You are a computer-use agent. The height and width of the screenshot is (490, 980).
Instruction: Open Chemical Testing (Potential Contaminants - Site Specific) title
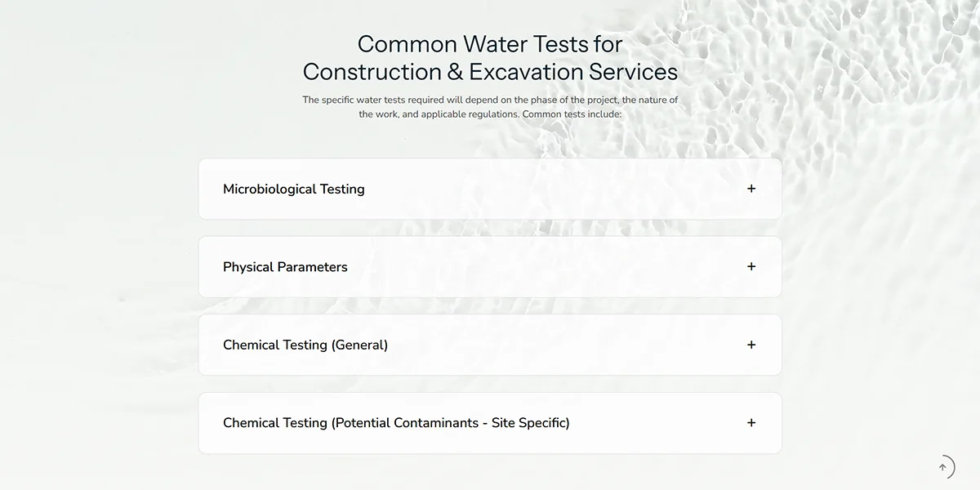(396, 423)
